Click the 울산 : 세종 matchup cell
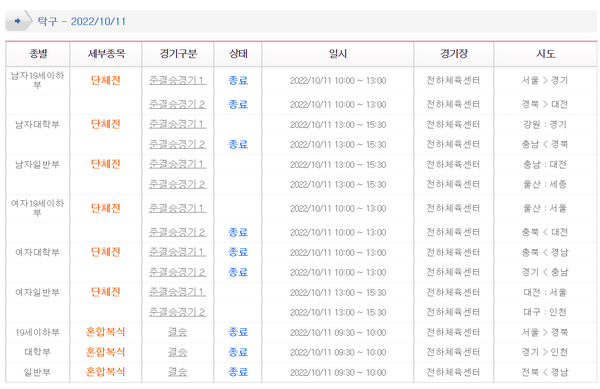 [x=545, y=184]
